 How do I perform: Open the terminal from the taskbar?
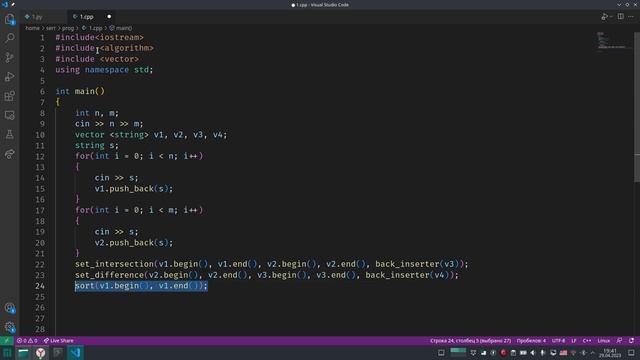click(x=58, y=353)
